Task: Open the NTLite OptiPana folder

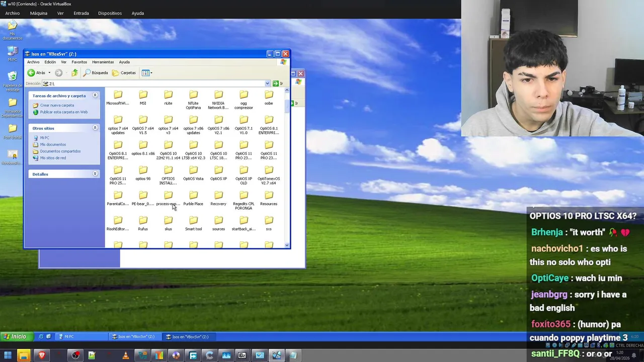Action: tap(193, 100)
